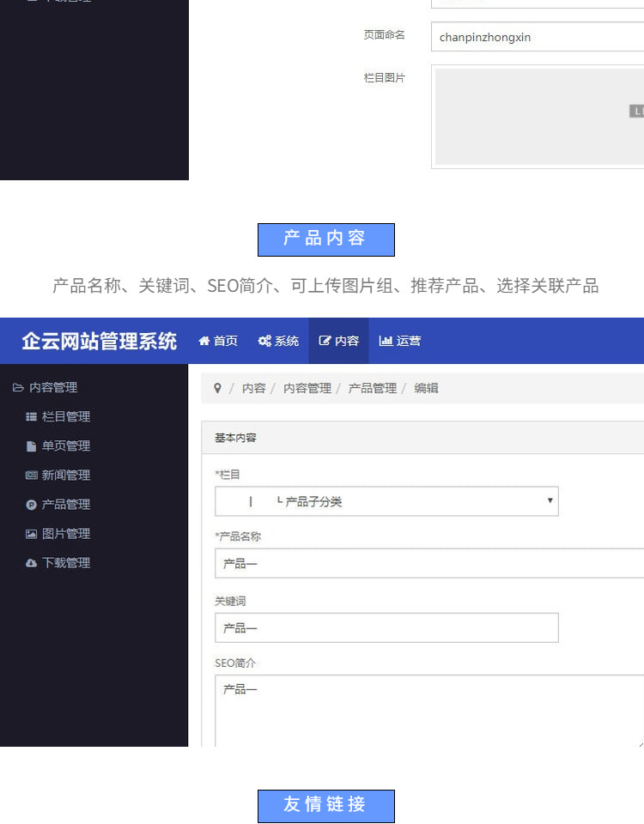
Task: Click the picture icon beside 图片管理
Action: coord(32,534)
